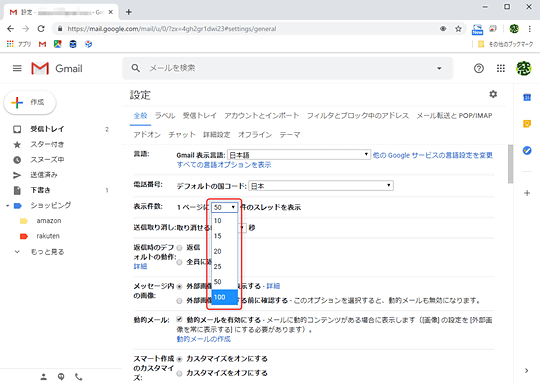Select カスタマイズをオフにする radio button
The image size is (540, 384).
179,373
